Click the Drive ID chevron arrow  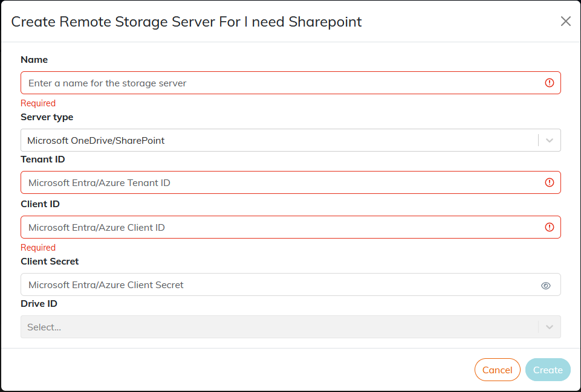click(549, 327)
